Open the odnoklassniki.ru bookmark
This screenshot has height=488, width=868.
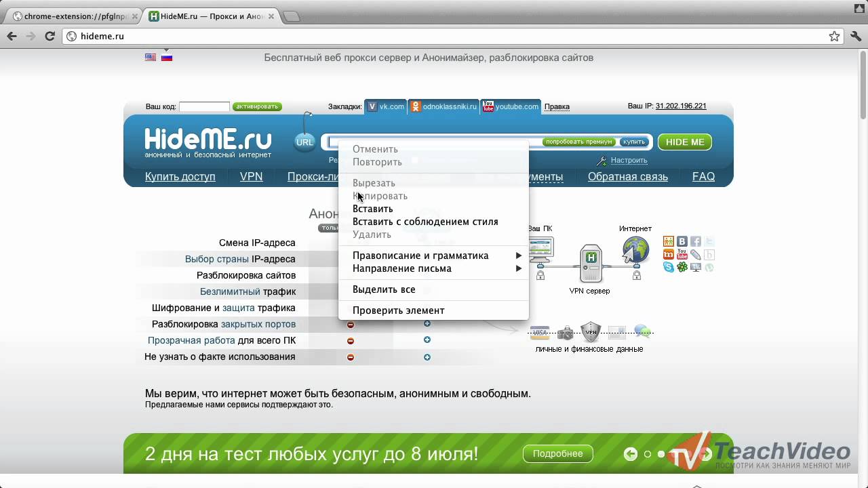pyautogui.click(x=443, y=106)
